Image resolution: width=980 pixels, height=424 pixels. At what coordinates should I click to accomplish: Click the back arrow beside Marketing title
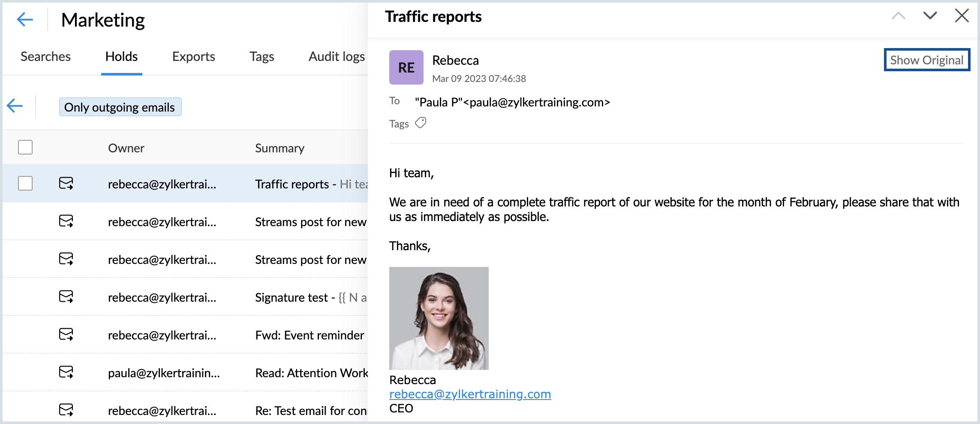[x=25, y=19]
